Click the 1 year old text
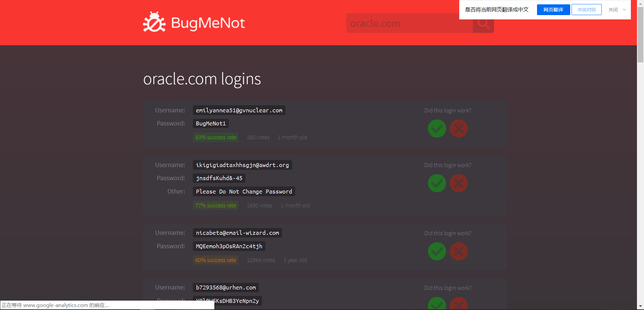This screenshot has height=310, width=644. point(295,260)
